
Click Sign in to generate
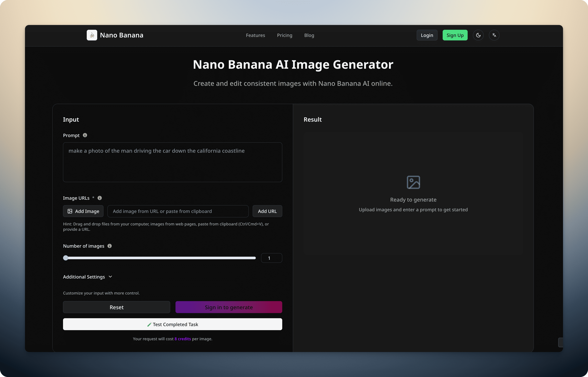point(229,307)
